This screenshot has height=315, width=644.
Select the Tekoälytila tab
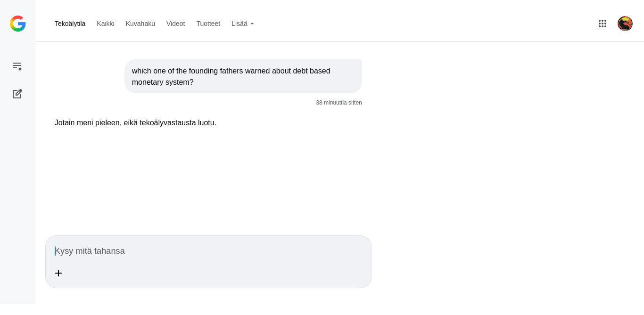(x=70, y=24)
